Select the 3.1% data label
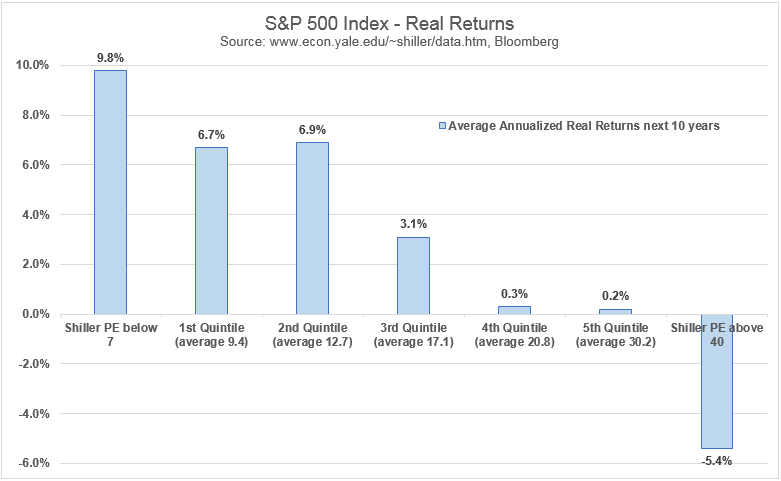 413,223
